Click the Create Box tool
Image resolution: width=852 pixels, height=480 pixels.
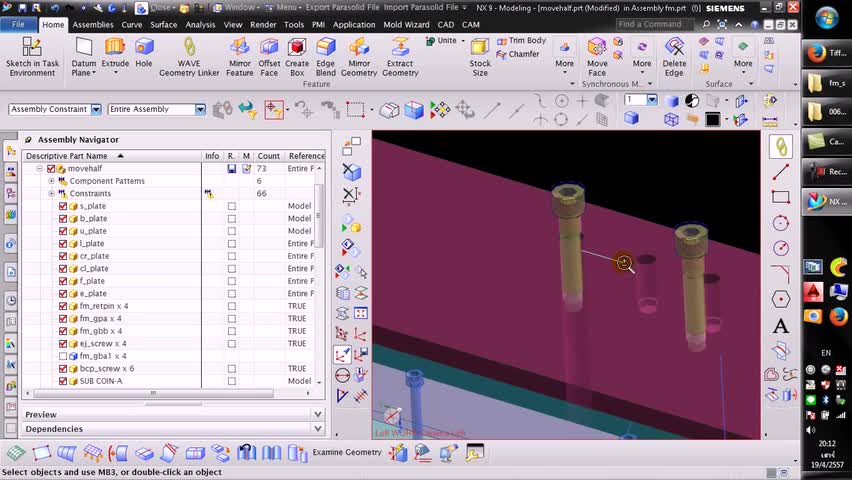point(297,57)
